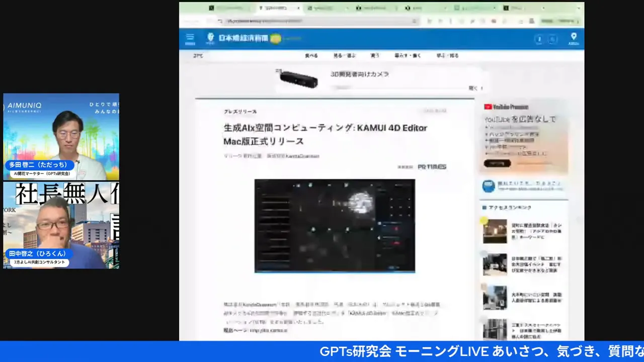Open the KAMUI 4D Editor screenshot image
The image size is (644, 362).
(x=335, y=226)
